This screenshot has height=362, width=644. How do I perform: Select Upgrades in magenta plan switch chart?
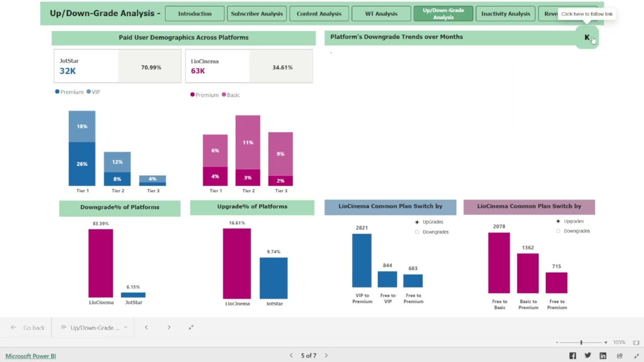click(558, 221)
